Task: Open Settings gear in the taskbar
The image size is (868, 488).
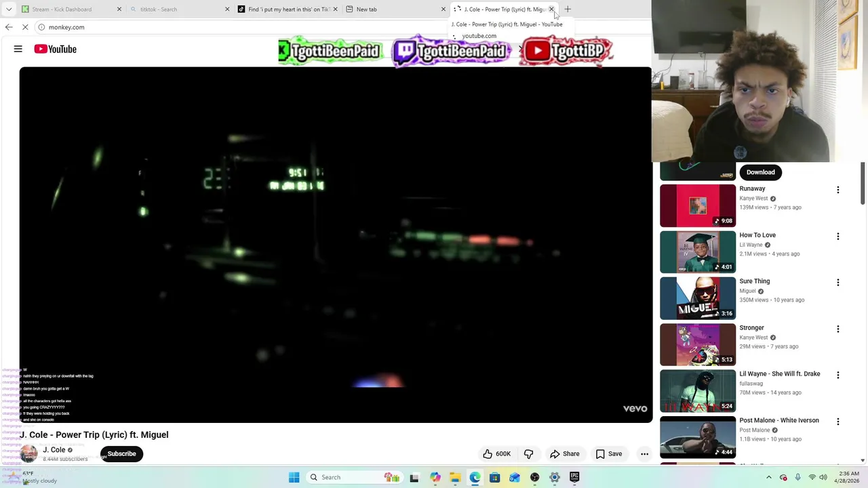Action: pyautogui.click(x=554, y=477)
